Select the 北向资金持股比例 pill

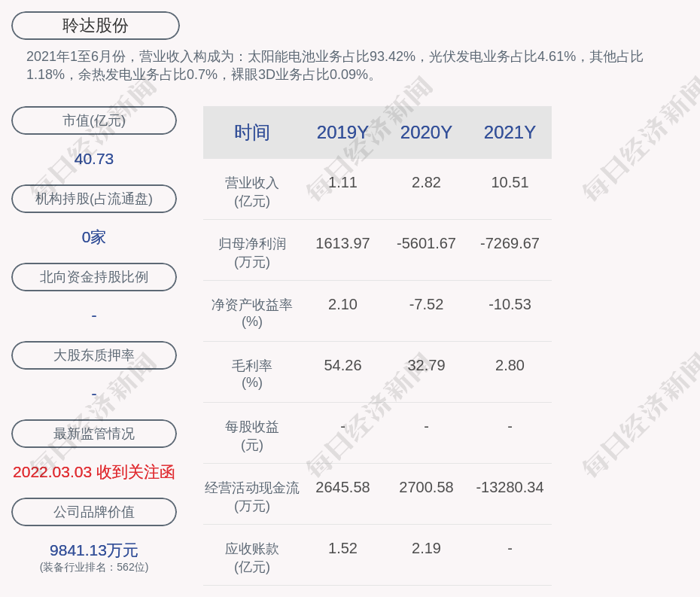[94, 277]
